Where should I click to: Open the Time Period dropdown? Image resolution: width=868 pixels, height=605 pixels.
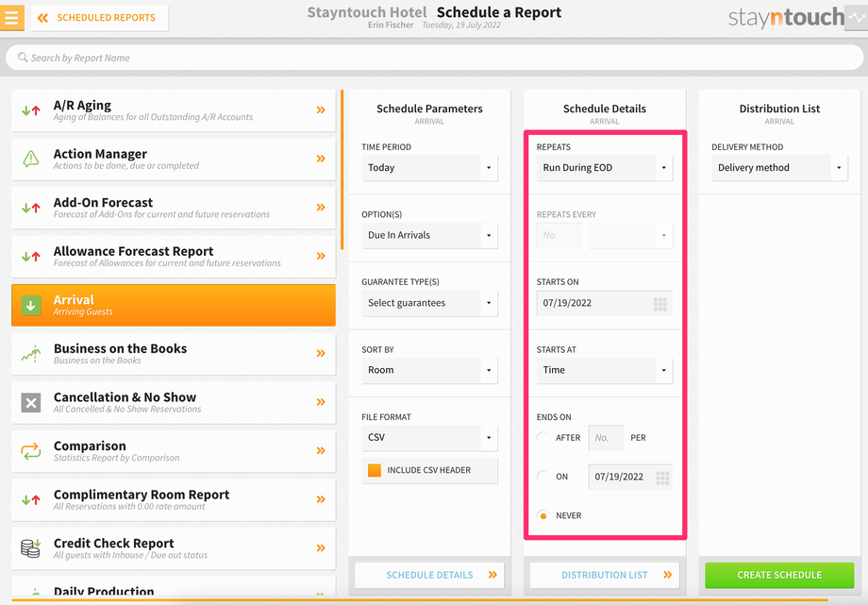coord(429,168)
